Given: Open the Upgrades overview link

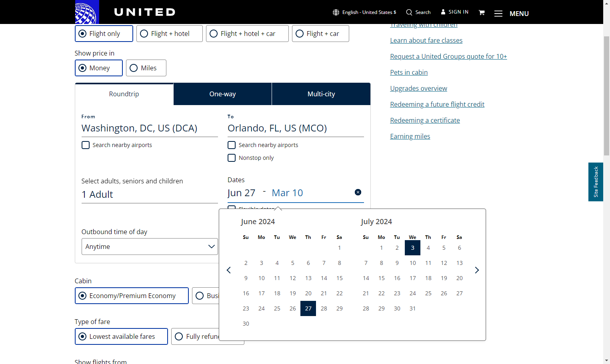Looking at the screenshot, I should click(x=418, y=88).
